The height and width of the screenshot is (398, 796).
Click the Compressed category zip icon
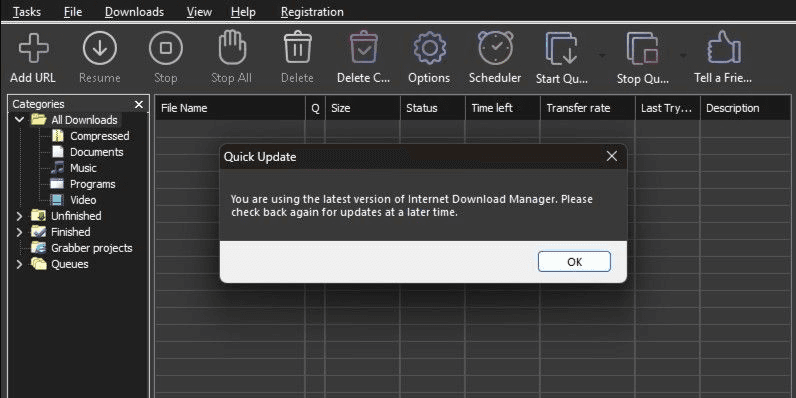[x=58, y=136]
